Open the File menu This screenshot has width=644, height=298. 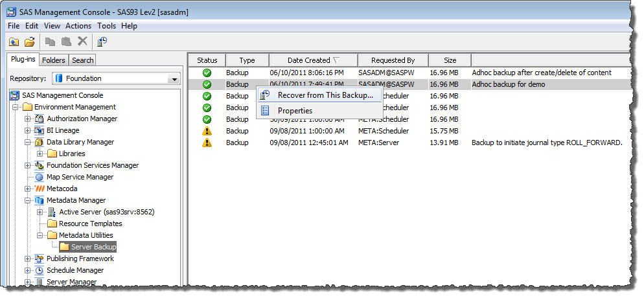[x=14, y=26]
